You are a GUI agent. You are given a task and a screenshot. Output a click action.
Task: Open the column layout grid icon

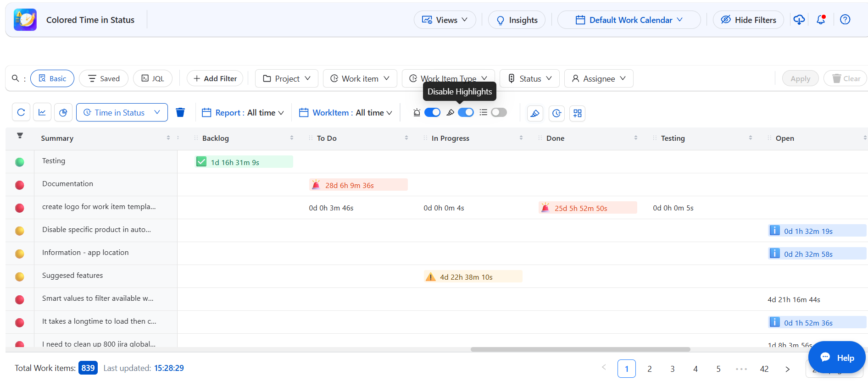(x=578, y=113)
